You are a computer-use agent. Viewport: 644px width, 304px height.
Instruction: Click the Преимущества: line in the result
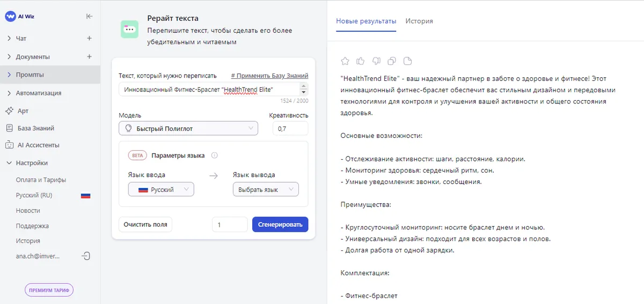366,204
